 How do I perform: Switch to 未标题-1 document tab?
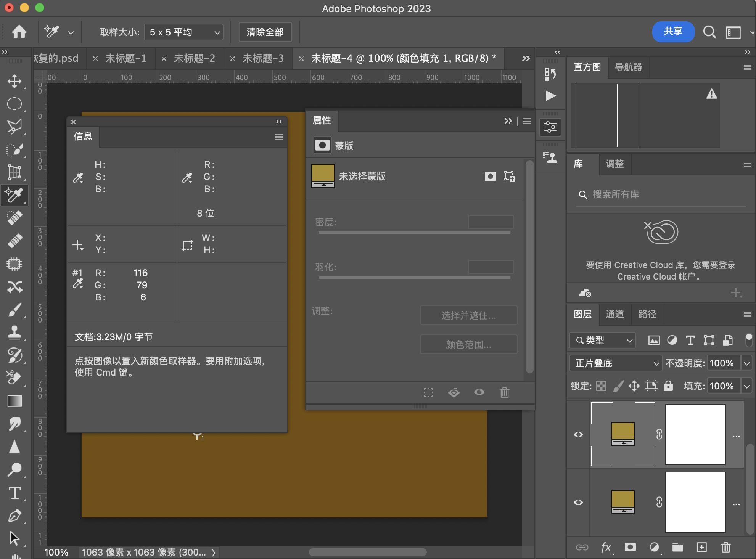pyautogui.click(x=126, y=58)
